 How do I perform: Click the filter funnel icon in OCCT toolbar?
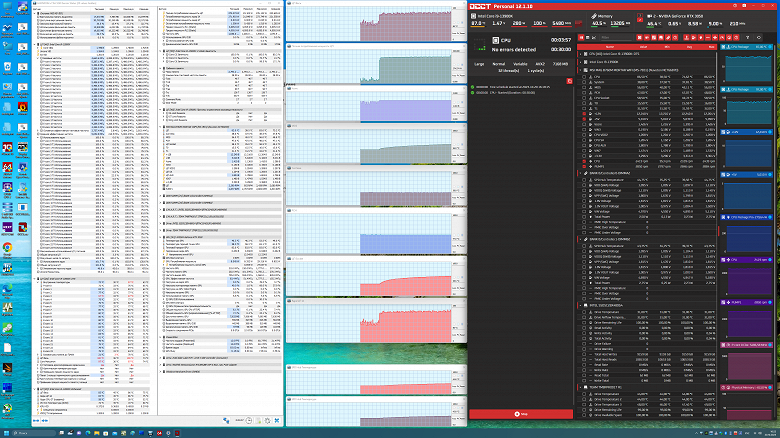(747, 37)
